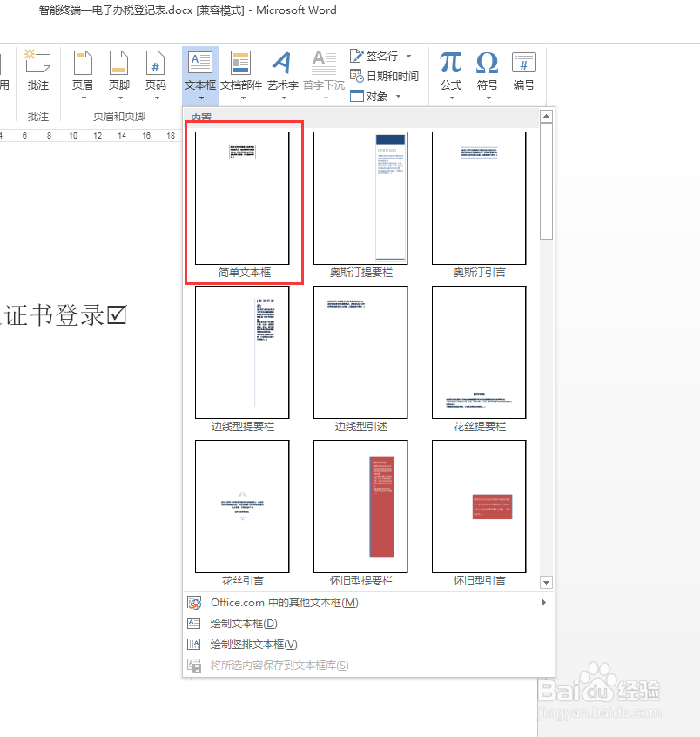Click the gallery scrollbar down arrow
The image size is (700, 737).
coord(547,582)
